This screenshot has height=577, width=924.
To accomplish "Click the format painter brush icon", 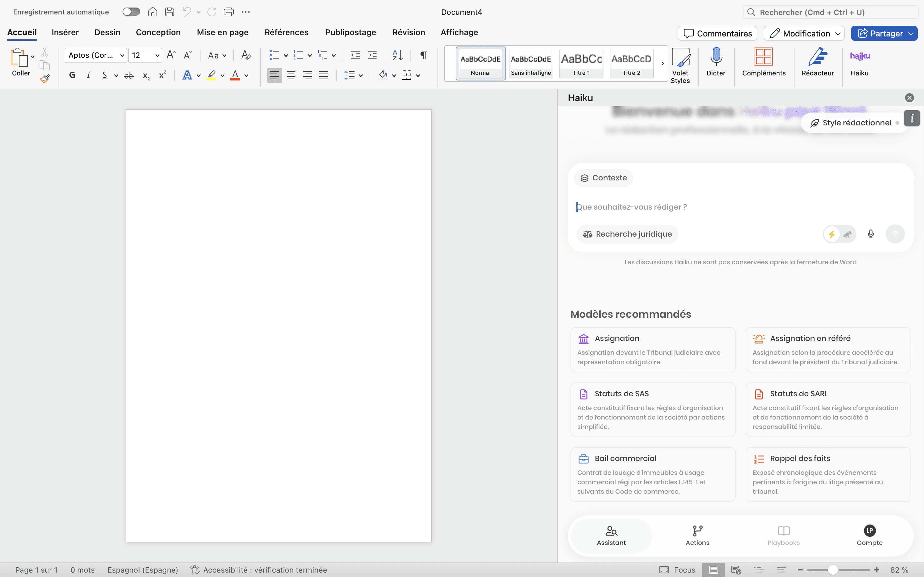I will pyautogui.click(x=45, y=79).
